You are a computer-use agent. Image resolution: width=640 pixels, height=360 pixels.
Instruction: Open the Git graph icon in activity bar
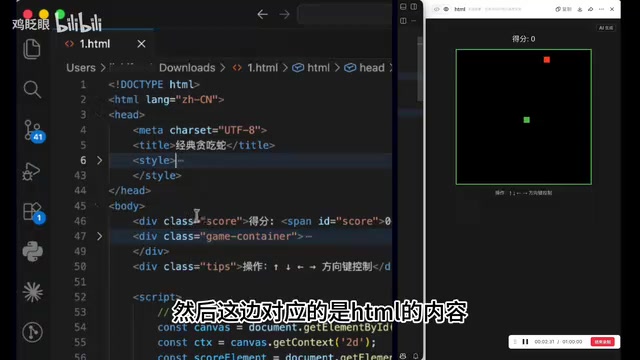(33, 332)
